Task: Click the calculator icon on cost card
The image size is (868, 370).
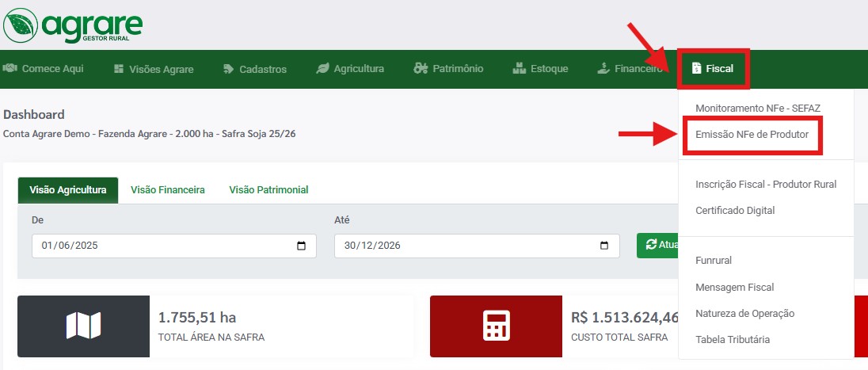Action: point(496,326)
